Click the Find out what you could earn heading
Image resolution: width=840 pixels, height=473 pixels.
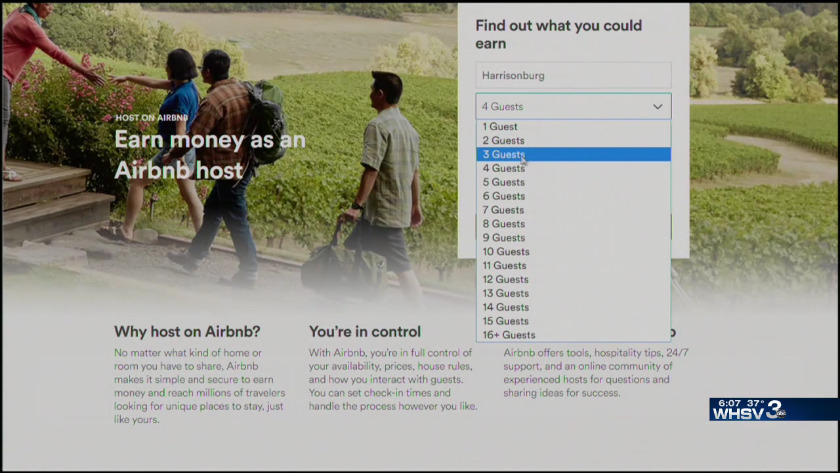tap(558, 34)
